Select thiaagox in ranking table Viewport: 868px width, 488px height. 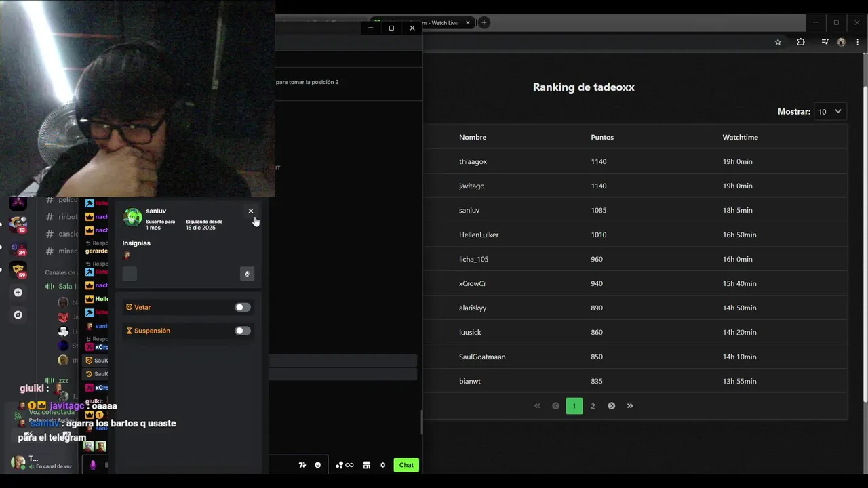(473, 161)
